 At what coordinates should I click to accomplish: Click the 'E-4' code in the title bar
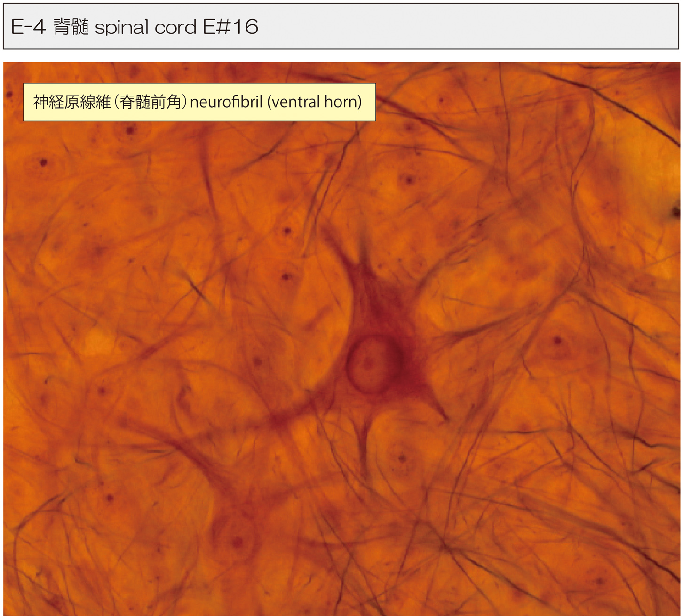coord(28,27)
